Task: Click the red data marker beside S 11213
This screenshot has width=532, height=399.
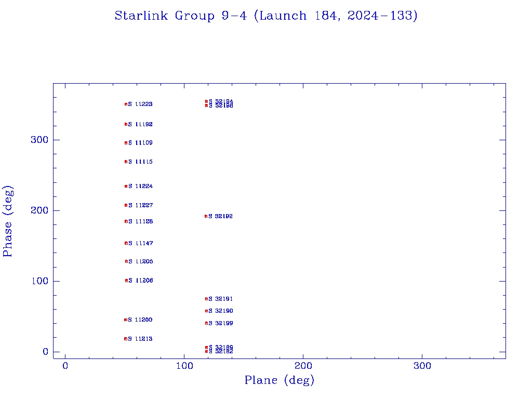Action: pos(126,339)
